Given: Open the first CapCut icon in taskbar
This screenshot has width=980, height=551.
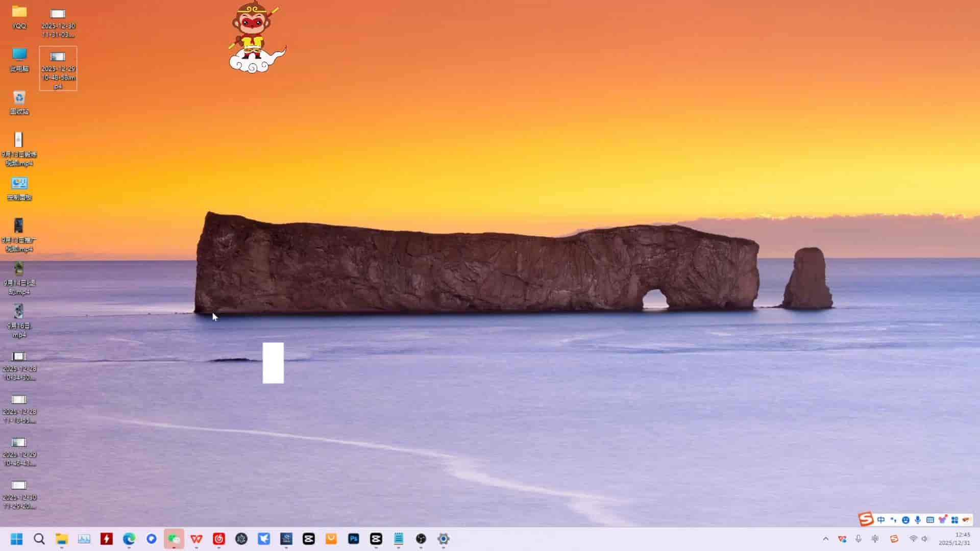Looking at the screenshot, I should (x=309, y=539).
